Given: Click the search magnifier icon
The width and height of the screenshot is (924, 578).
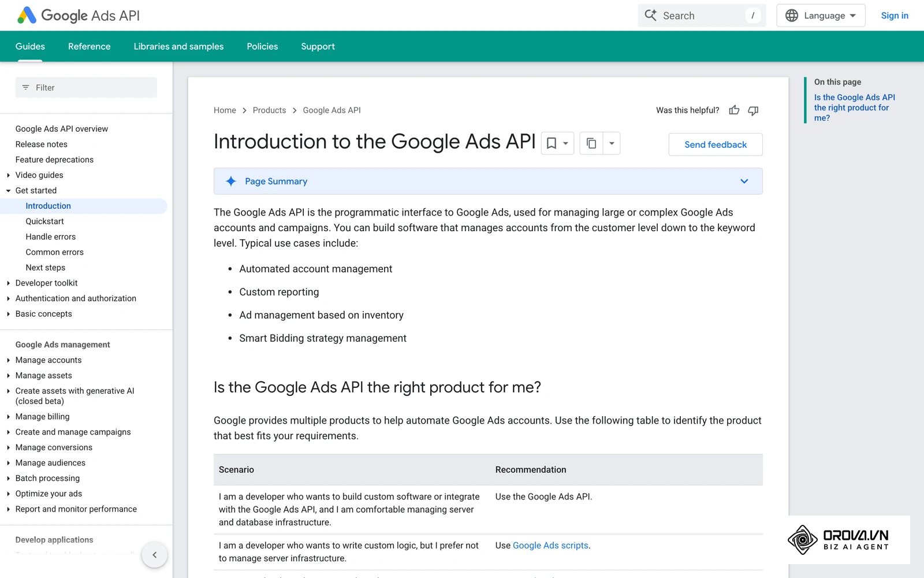Looking at the screenshot, I should coord(651,16).
